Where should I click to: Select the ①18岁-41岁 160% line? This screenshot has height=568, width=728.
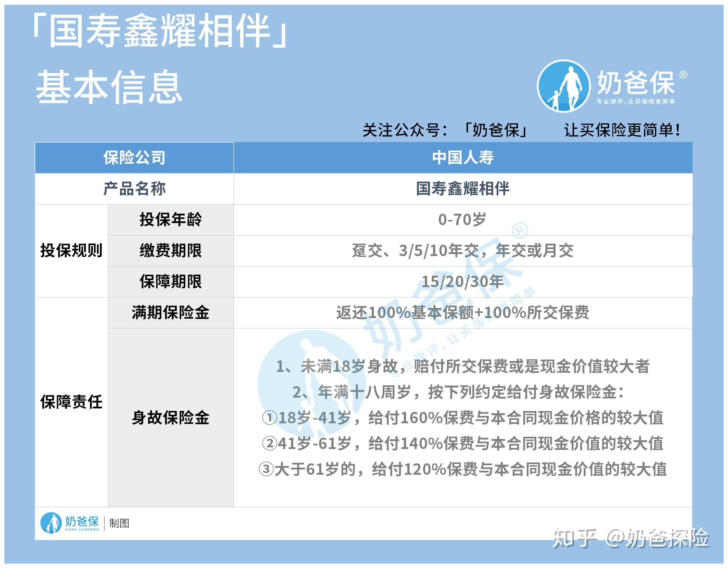pyautogui.click(x=463, y=417)
